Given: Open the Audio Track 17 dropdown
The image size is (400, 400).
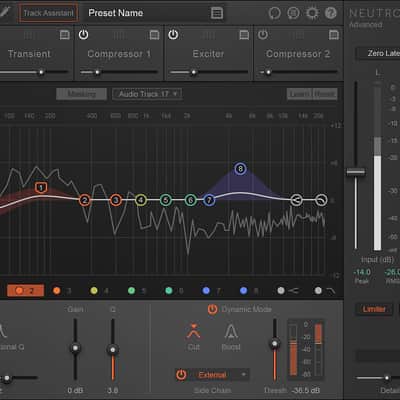Looking at the screenshot, I should point(147,94).
